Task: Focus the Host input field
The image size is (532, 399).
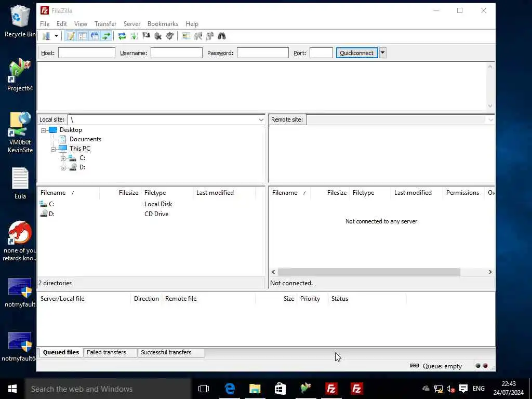Action: point(87,53)
